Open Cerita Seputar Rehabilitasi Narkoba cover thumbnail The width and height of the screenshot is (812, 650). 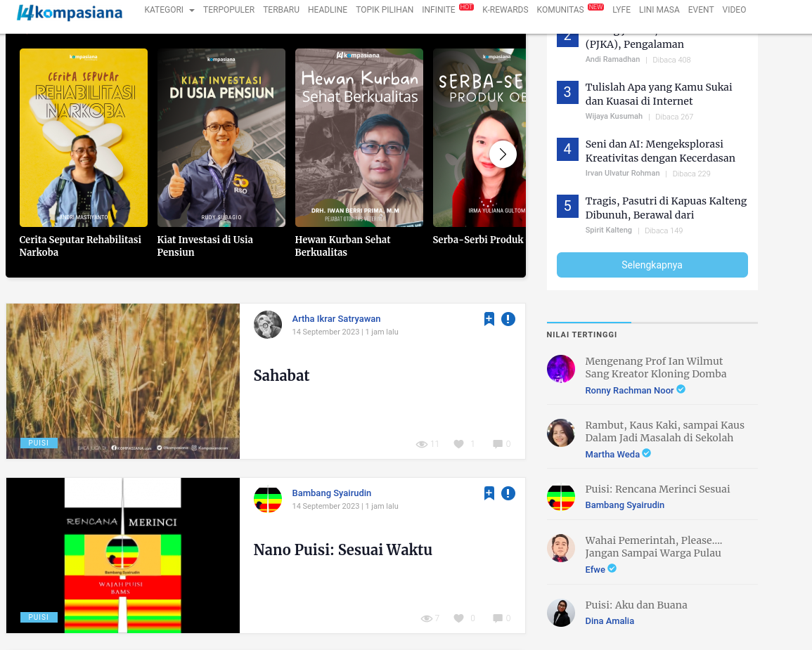coord(84,138)
